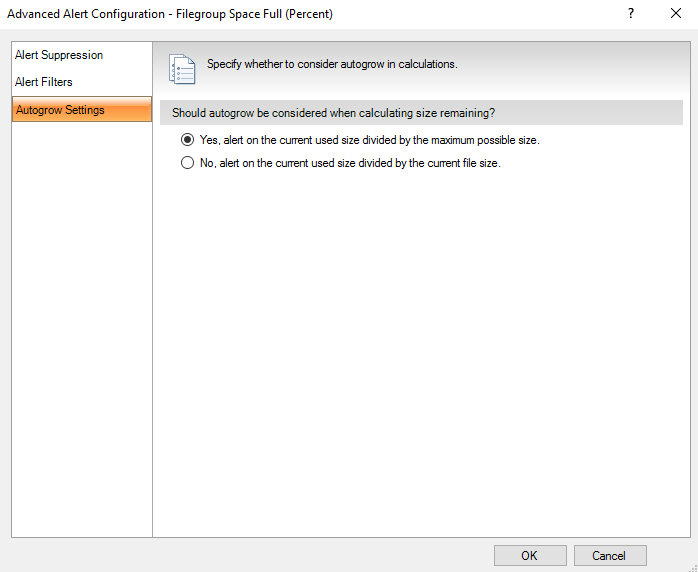Viewport: 698px width, 572px height.
Task: Click blank footer area left of OK button
Action: point(250,556)
